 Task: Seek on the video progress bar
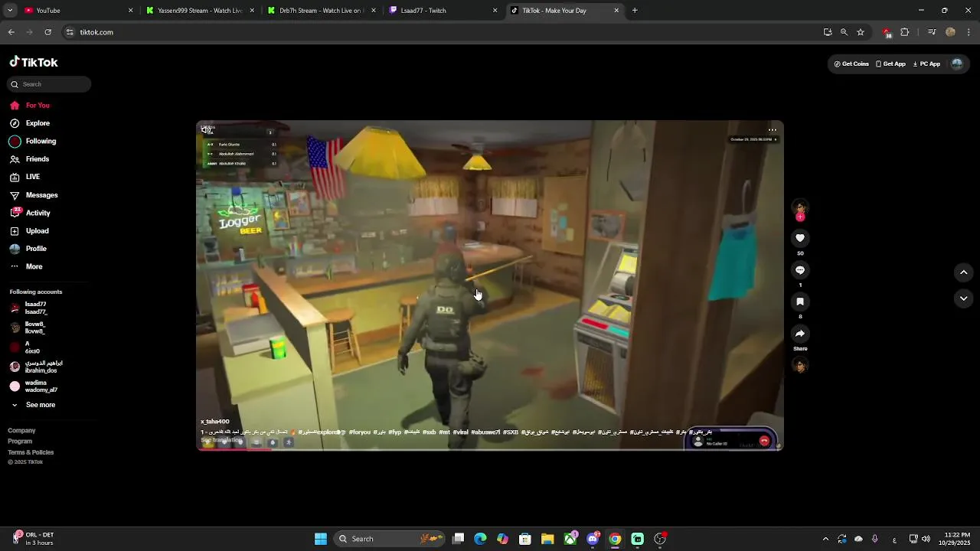tap(490, 449)
